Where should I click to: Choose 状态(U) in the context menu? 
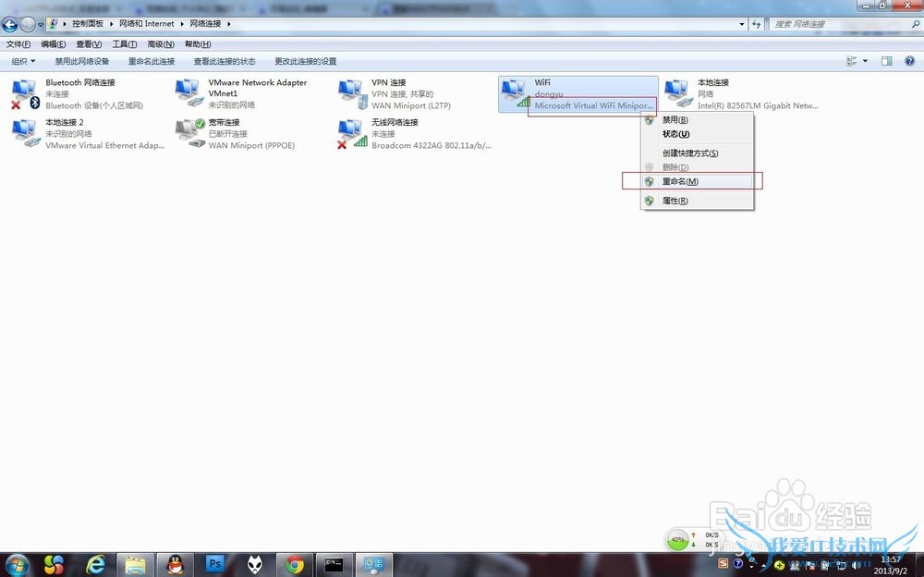697,134
